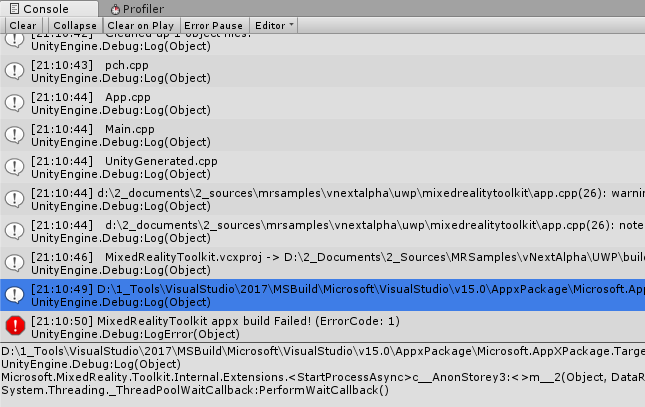The height and width of the screenshot is (407, 645).
Task: Click the info icon of app.cpp(26) note entry
Action: [15, 231]
